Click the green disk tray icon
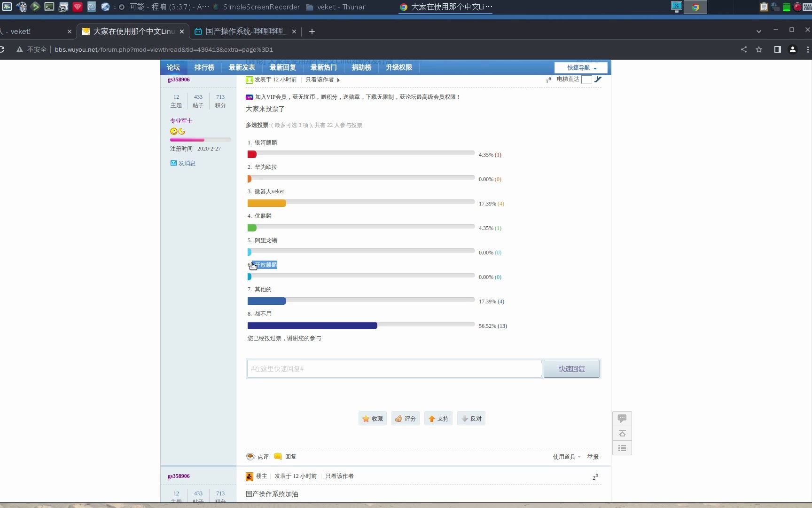This screenshot has height=508, width=812. click(x=786, y=7)
